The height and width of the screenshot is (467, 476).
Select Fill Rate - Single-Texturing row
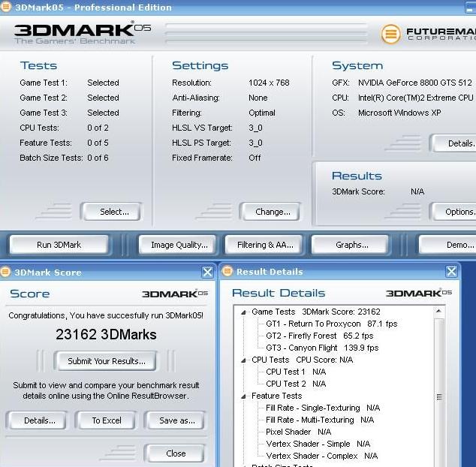[x=323, y=408]
